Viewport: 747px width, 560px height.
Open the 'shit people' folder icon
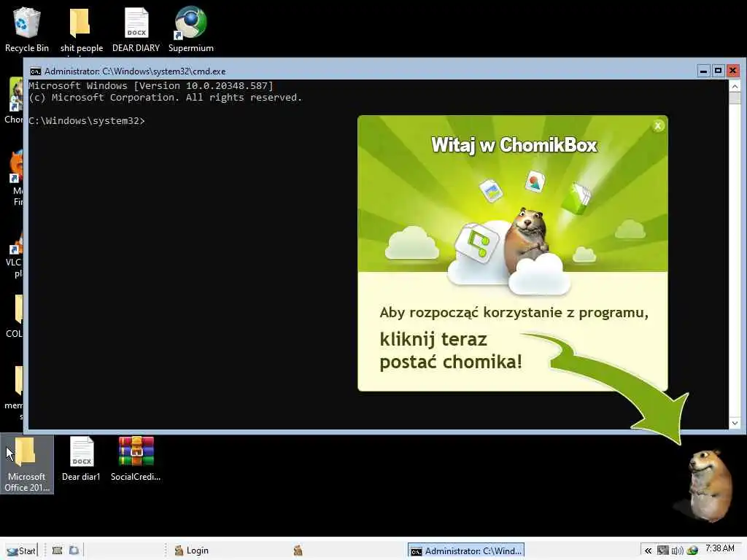[81, 29]
